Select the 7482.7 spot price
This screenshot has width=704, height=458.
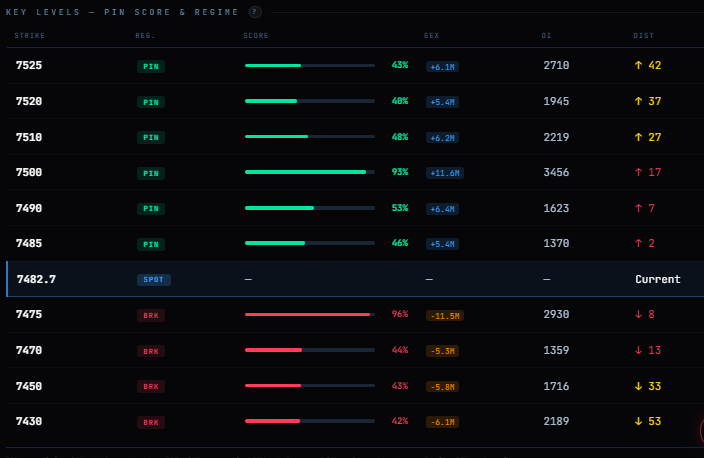tap(36, 279)
